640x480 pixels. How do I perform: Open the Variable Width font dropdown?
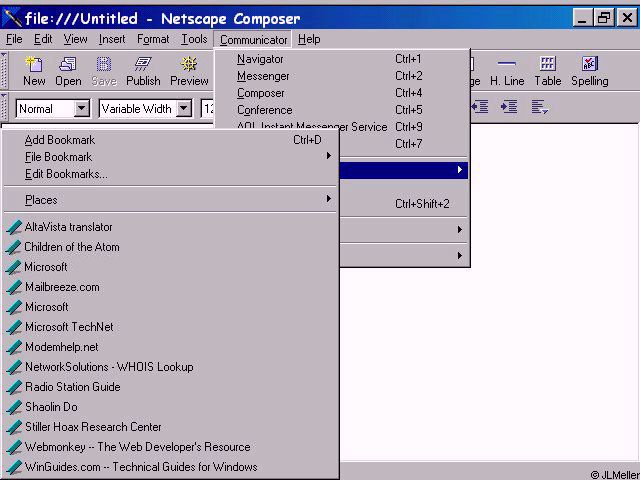pyautogui.click(x=184, y=109)
